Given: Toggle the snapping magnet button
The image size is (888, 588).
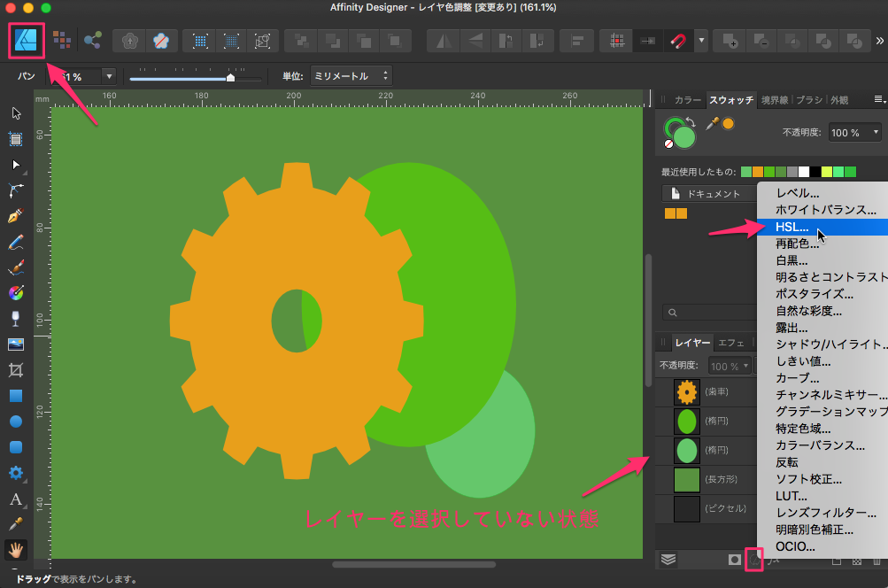Looking at the screenshot, I should [677, 41].
